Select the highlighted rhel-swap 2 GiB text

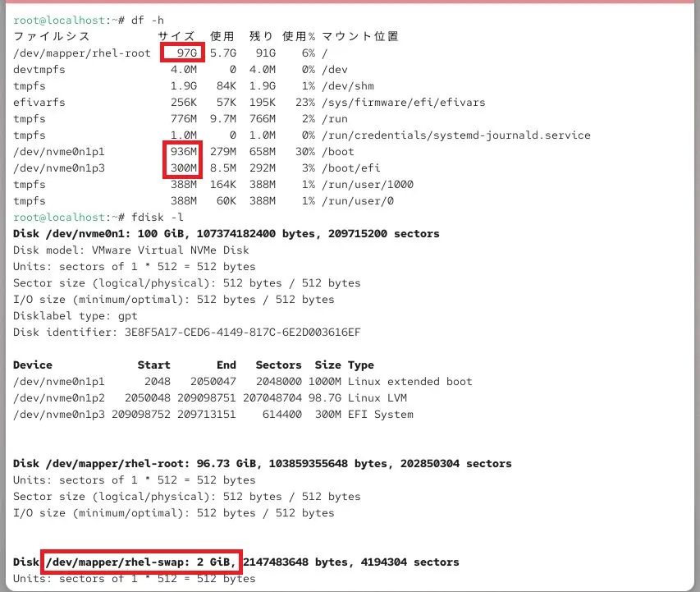148,562
